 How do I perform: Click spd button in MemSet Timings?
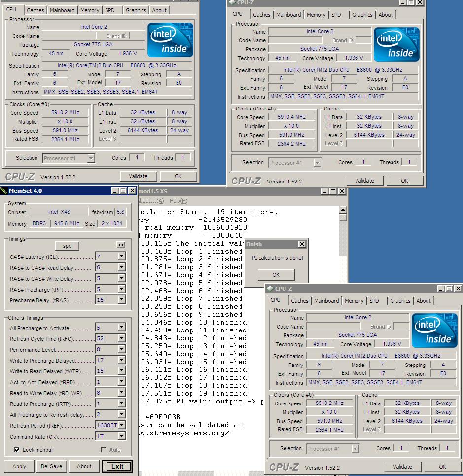[x=67, y=246]
